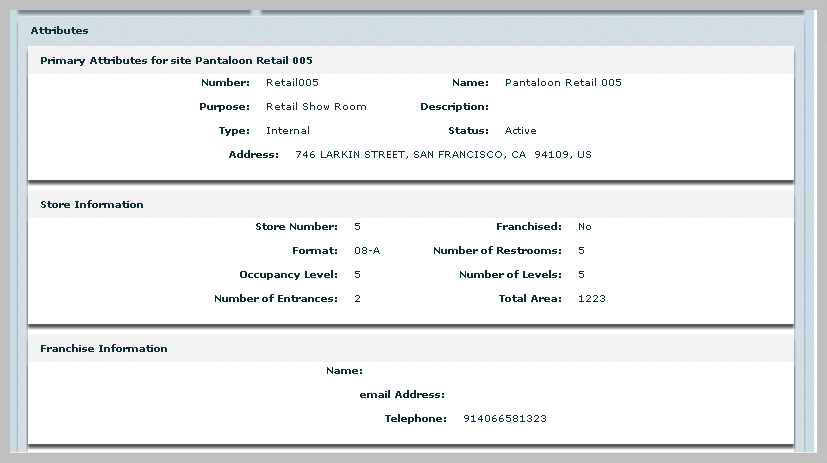
Task: Click the Number of Restrooms: label
Action: coord(497,250)
